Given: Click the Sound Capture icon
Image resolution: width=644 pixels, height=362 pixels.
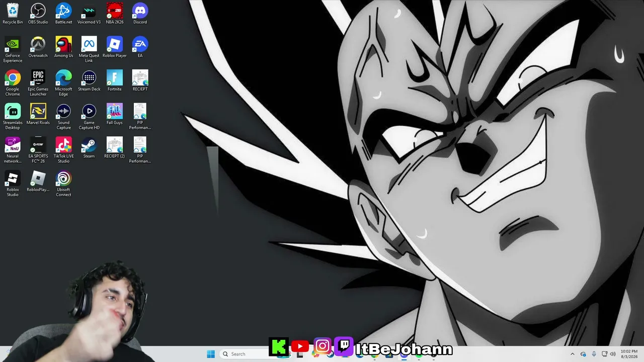Looking at the screenshot, I should click(63, 117).
